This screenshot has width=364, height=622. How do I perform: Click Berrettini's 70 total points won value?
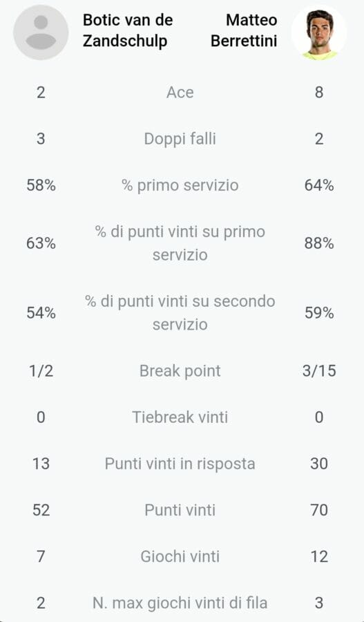(319, 510)
